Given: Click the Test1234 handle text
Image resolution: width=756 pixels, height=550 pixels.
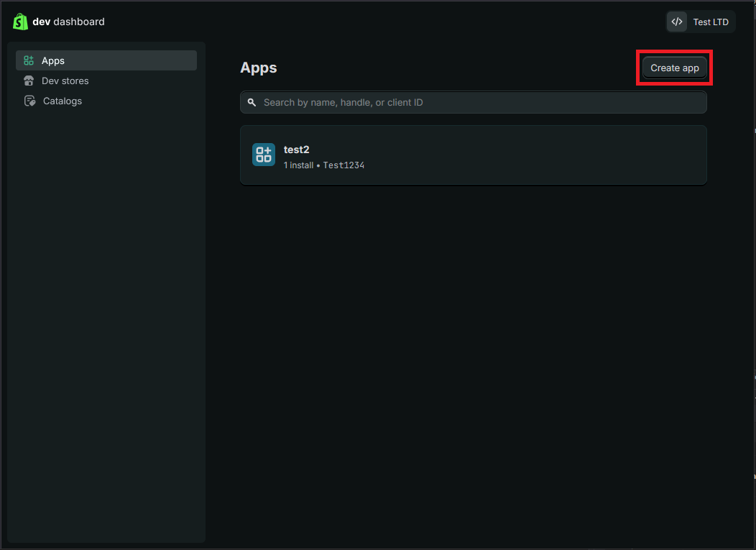Looking at the screenshot, I should (344, 165).
